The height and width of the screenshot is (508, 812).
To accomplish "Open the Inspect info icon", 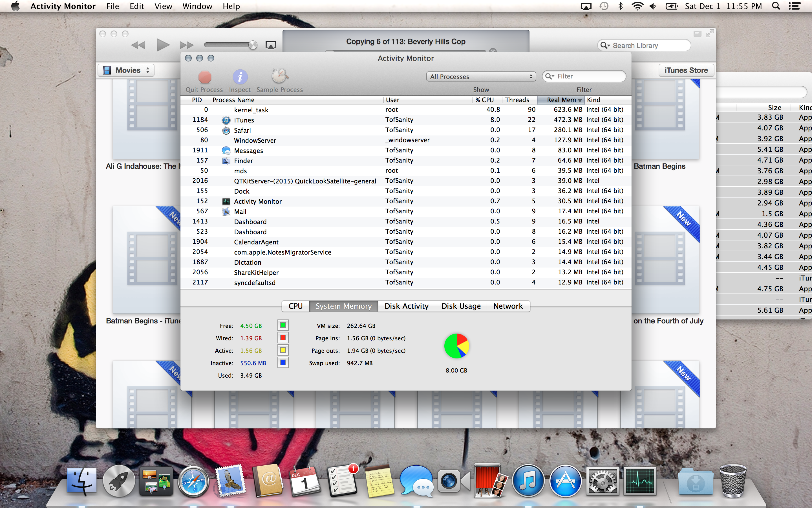I will 240,77.
